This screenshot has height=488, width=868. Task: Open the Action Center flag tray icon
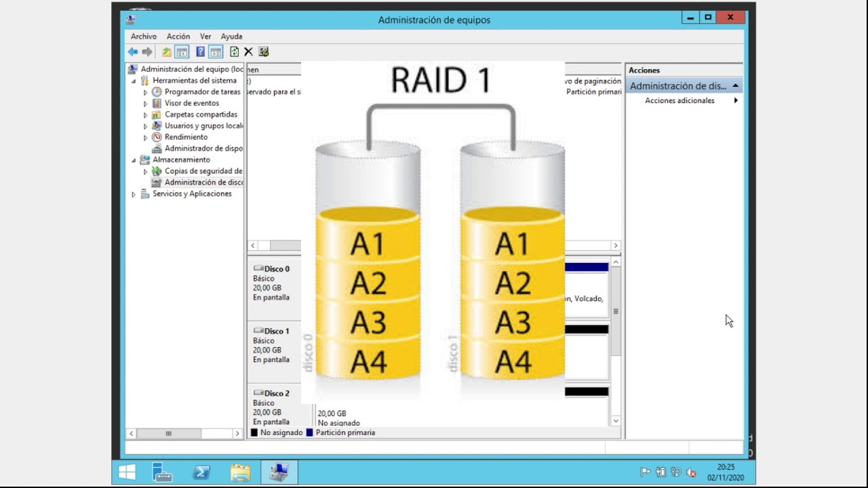(646, 472)
